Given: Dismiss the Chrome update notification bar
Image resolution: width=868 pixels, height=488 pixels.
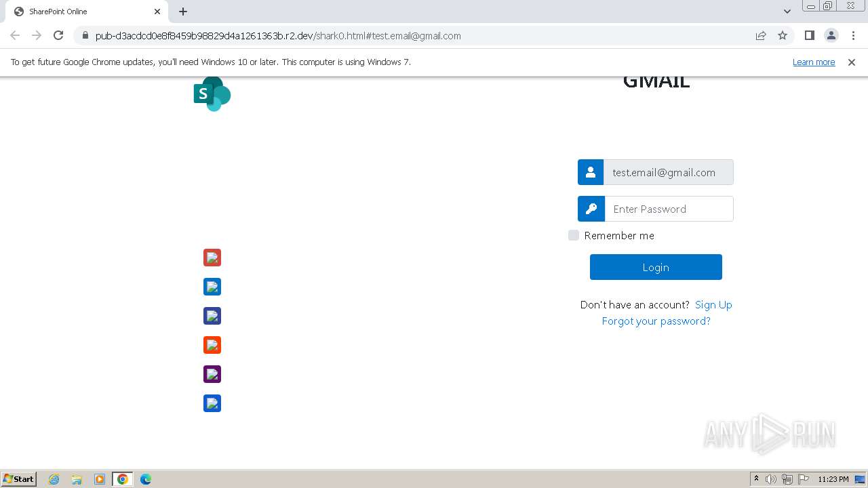Looking at the screenshot, I should [x=852, y=62].
